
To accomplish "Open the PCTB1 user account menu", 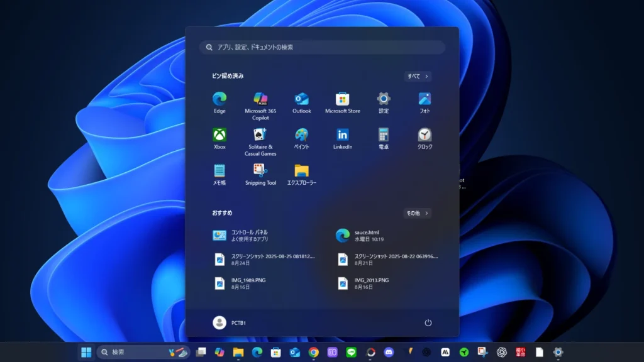I will point(229,322).
